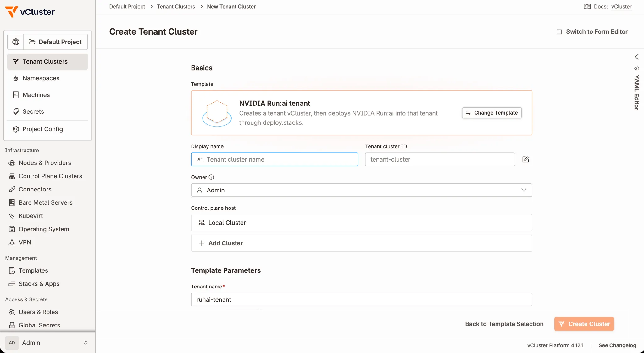Open Tenant Clusters in sidebar
This screenshot has width=644, height=353.
click(47, 61)
